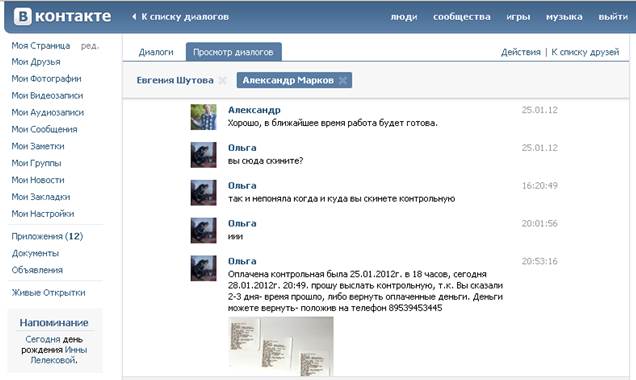Open Ольга's avatar beside 'вы сюда скините?'

203,155
